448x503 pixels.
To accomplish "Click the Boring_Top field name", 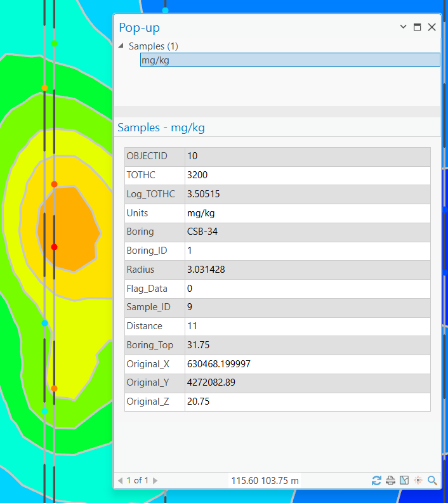I will click(150, 345).
